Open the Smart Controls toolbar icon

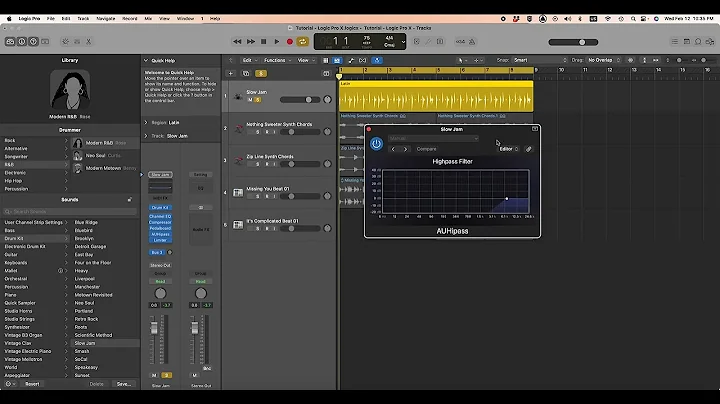(65, 41)
